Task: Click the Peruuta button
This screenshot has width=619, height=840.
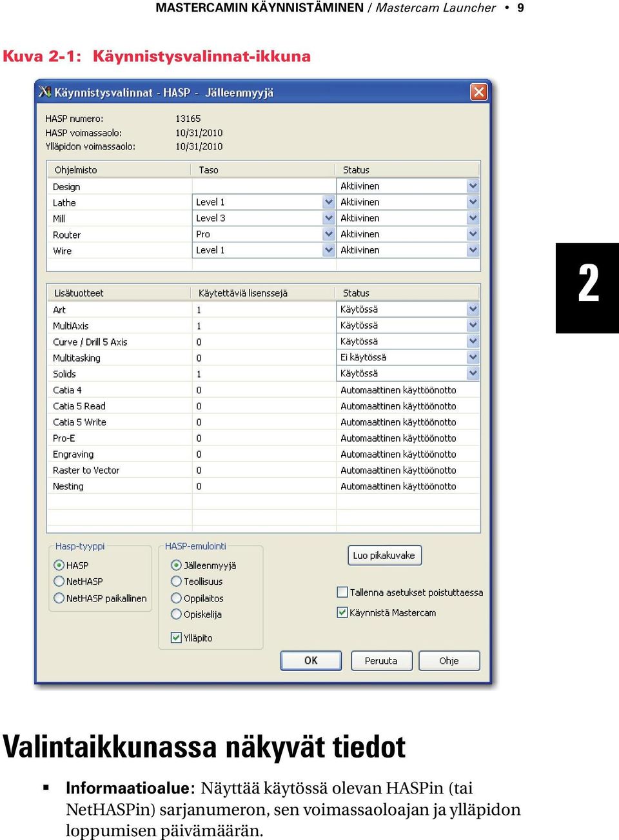Action: (381, 660)
